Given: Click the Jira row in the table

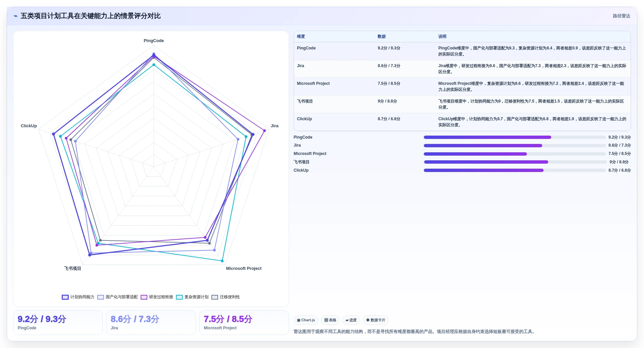Looking at the screenshot, I should (x=462, y=69).
